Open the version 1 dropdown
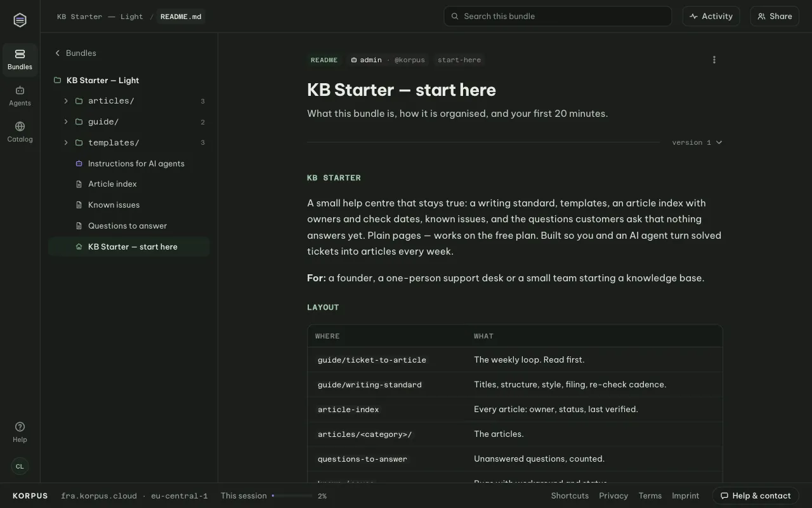Image resolution: width=812 pixels, height=508 pixels. coord(697,142)
